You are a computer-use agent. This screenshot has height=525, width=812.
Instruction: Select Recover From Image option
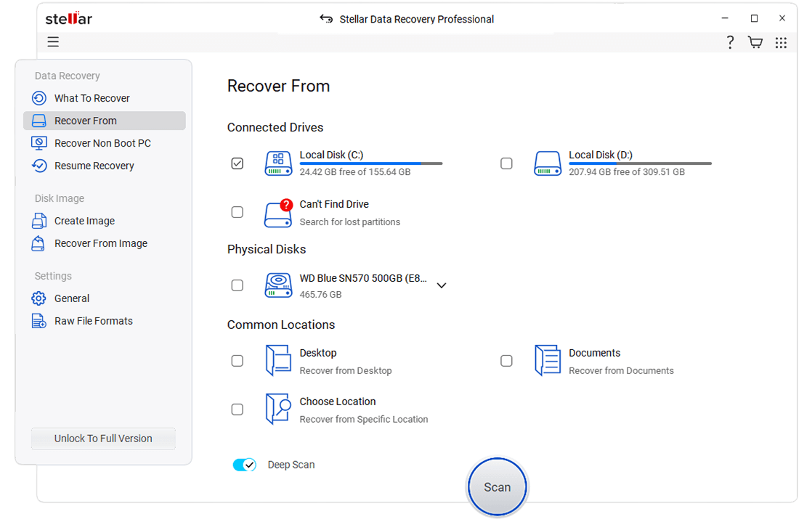click(101, 243)
